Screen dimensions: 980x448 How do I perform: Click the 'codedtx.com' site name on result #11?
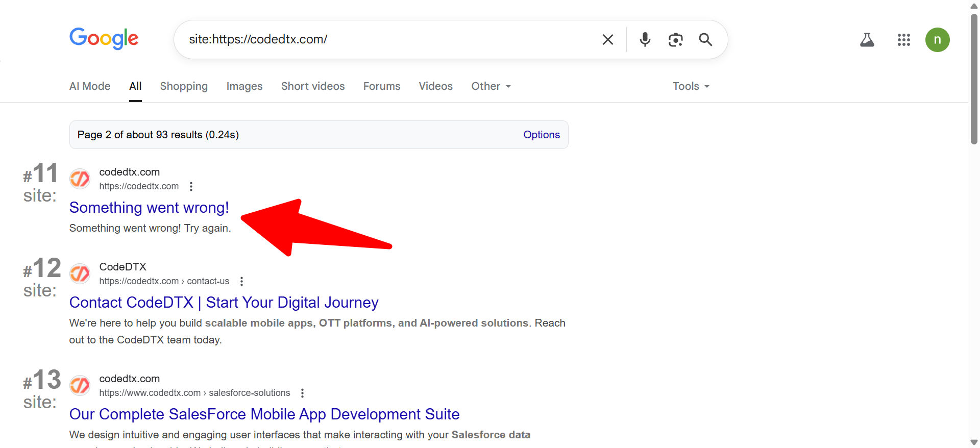[x=129, y=172]
